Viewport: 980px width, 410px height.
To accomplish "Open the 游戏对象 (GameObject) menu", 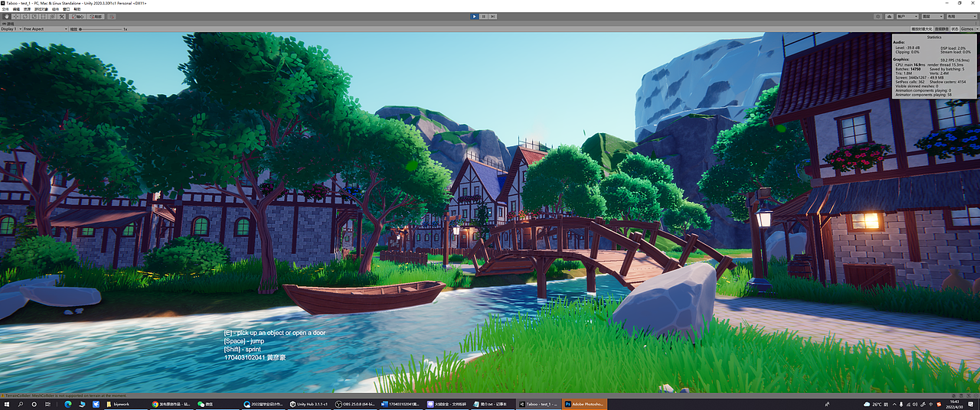I will (41, 9).
